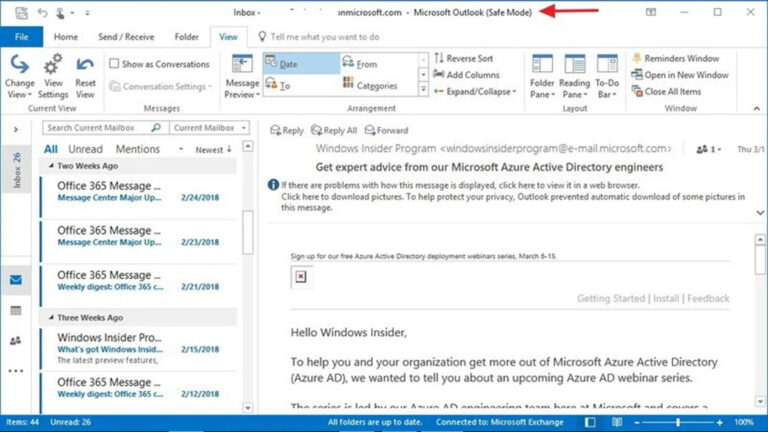Click the vertical Inbox 26 folder label

tap(16, 170)
